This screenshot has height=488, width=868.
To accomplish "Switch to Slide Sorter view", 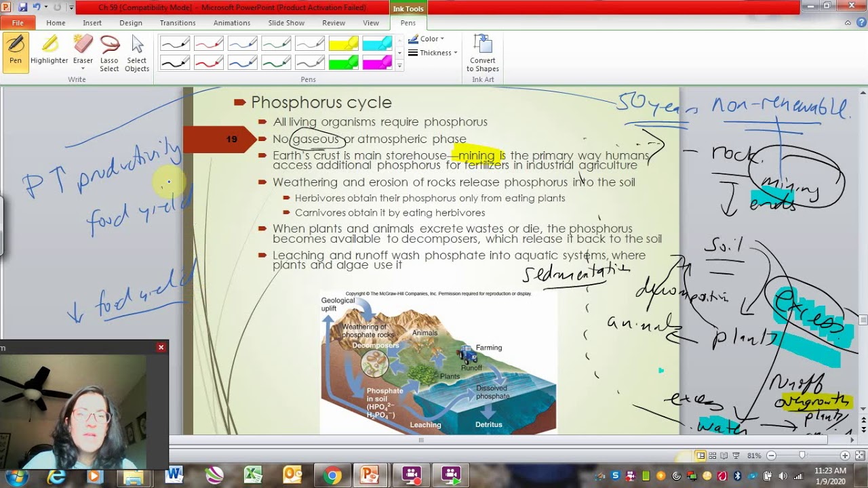I will (712, 455).
